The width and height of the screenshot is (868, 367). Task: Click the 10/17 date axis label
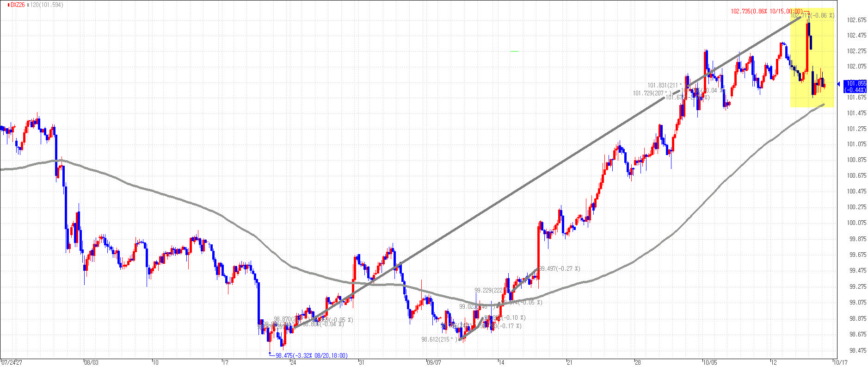coord(840,362)
